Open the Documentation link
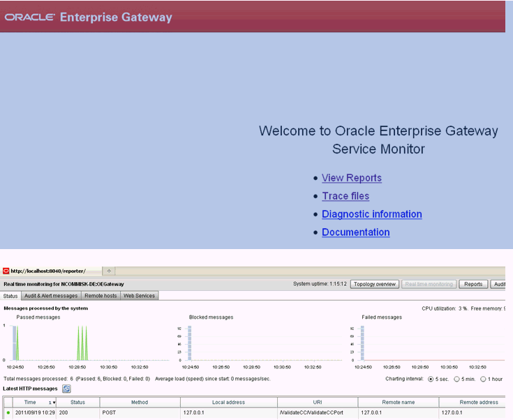Image resolution: width=513 pixels, height=420 pixels. pos(356,232)
